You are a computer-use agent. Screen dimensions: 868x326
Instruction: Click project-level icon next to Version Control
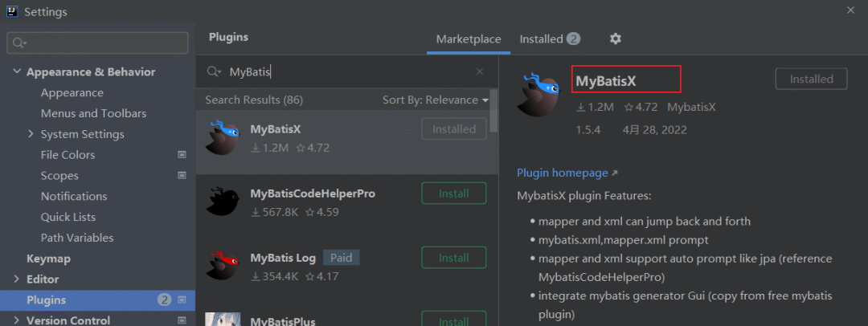tap(182, 320)
